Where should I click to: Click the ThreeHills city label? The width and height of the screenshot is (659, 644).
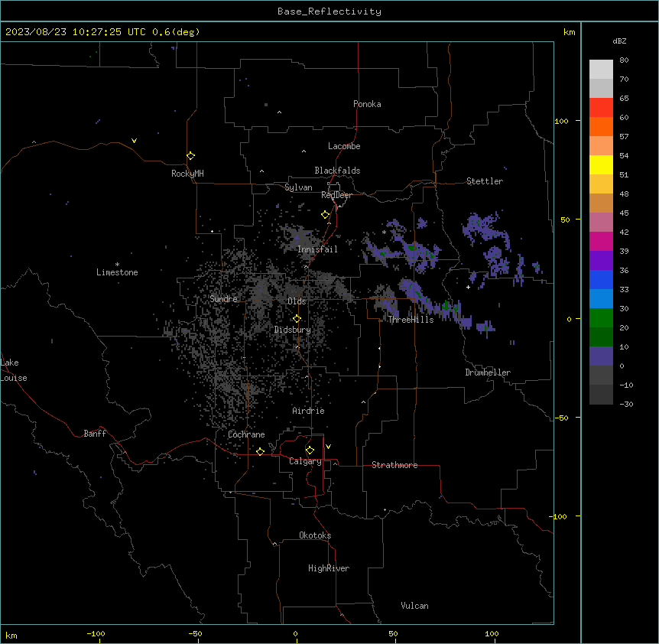(411, 320)
